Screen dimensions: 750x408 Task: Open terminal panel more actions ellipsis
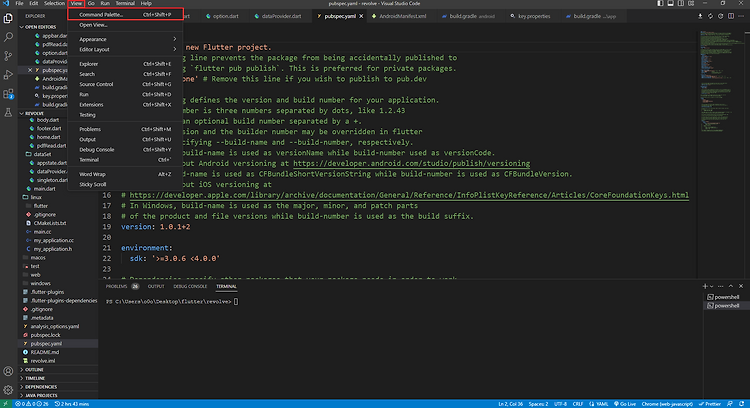[x=721, y=286]
